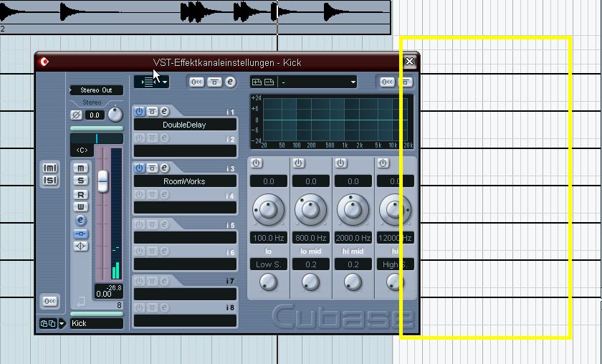This screenshot has height=364, width=602.
Task: Reset the EQ with the 0<< button at top right
Action: coord(387,82)
